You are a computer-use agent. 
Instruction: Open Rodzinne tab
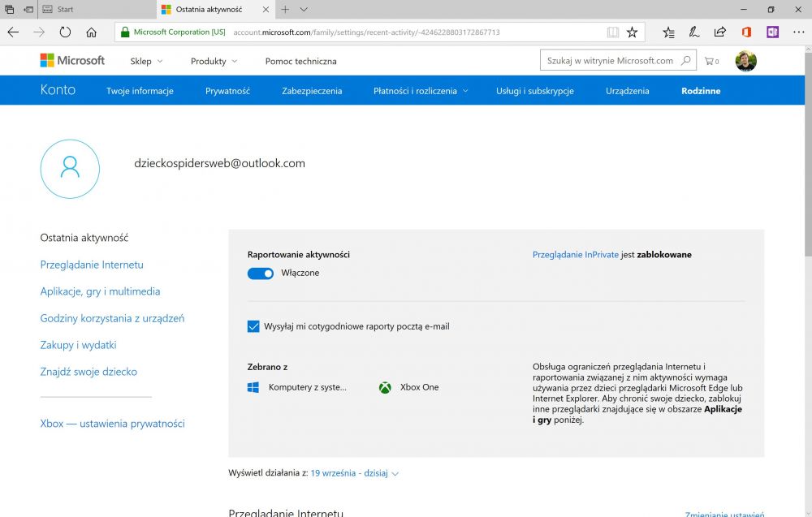click(701, 91)
